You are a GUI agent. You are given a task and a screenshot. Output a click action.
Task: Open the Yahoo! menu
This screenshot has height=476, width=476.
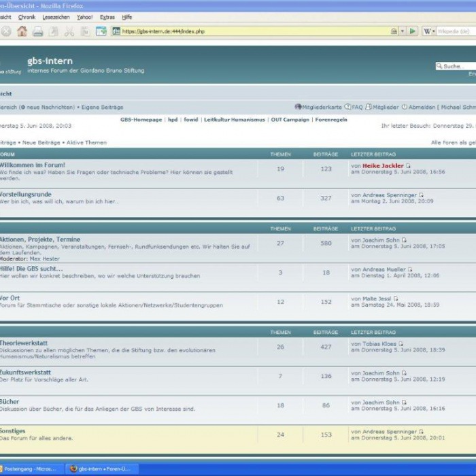(x=85, y=17)
